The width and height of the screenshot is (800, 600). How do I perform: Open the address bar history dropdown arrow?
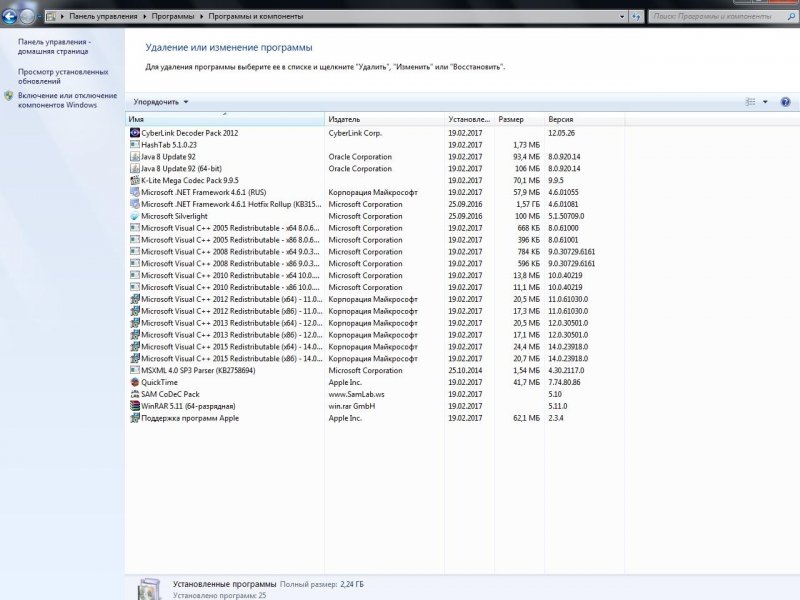622,16
